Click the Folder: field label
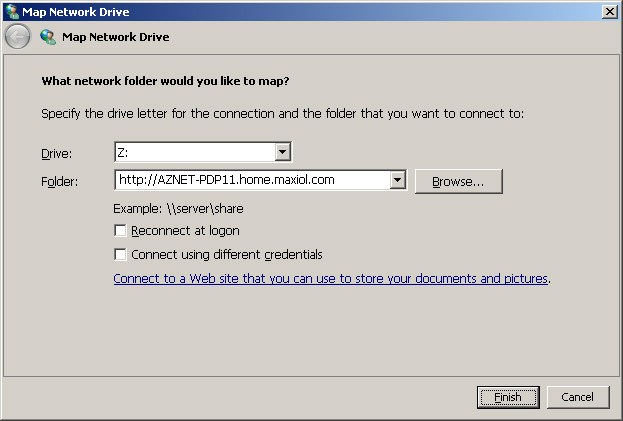Viewport: 623px width, 421px height. (x=61, y=181)
